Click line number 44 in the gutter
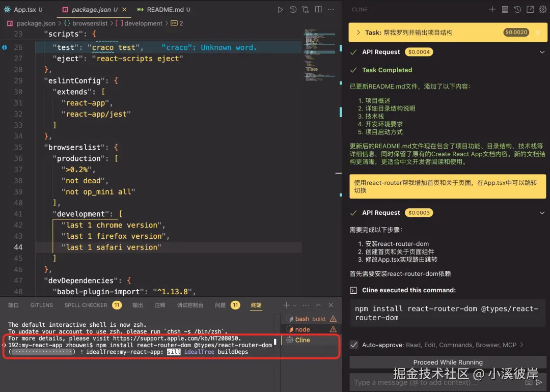The image size is (550, 392). tap(18, 247)
